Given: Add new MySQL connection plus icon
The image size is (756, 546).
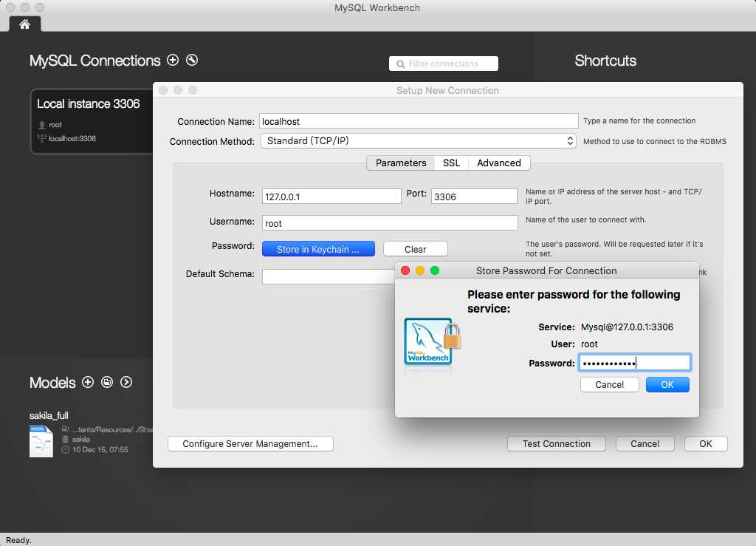Looking at the screenshot, I should coord(173,60).
